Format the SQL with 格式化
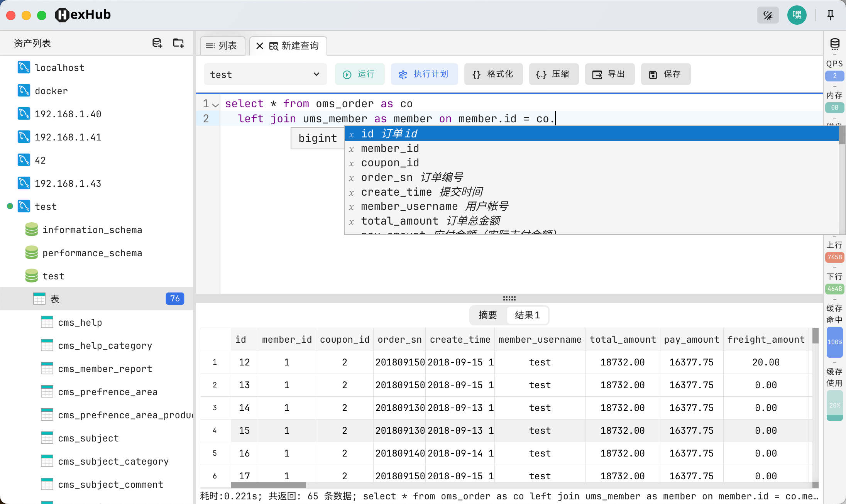 [x=493, y=74]
